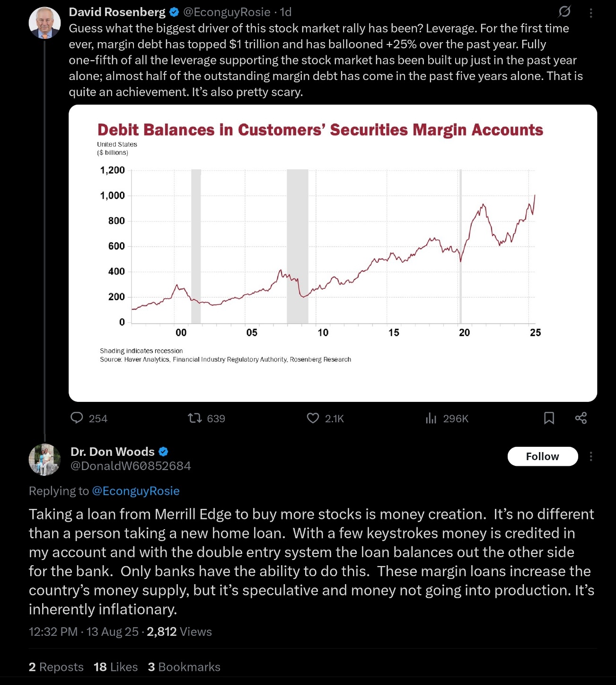Like David Rosenberg's margin debt post
The width and height of the screenshot is (616, 685).
(313, 418)
